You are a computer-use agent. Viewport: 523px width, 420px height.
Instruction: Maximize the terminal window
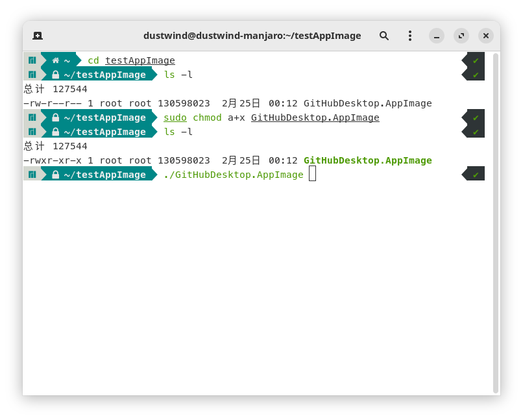461,36
